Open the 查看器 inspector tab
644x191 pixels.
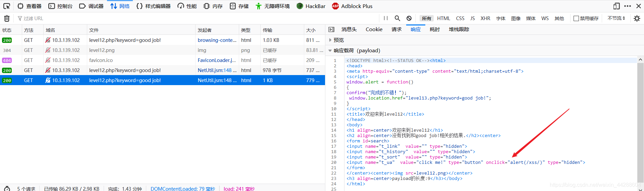pos(30,6)
